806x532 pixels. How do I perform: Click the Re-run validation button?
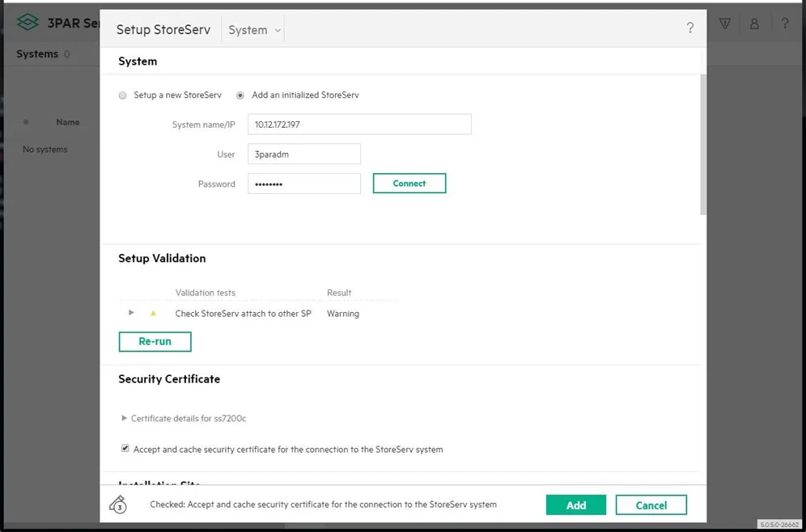[x=155, y=341]
